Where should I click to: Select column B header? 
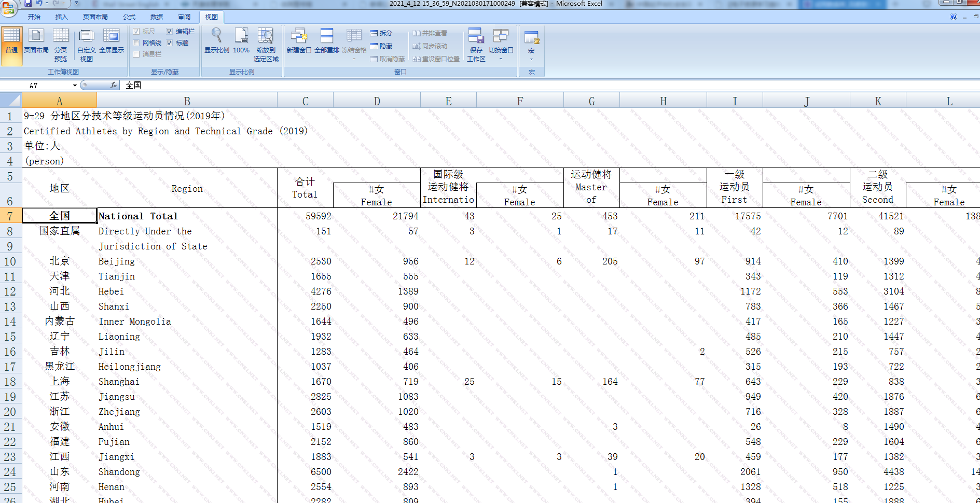coord(187,101)
